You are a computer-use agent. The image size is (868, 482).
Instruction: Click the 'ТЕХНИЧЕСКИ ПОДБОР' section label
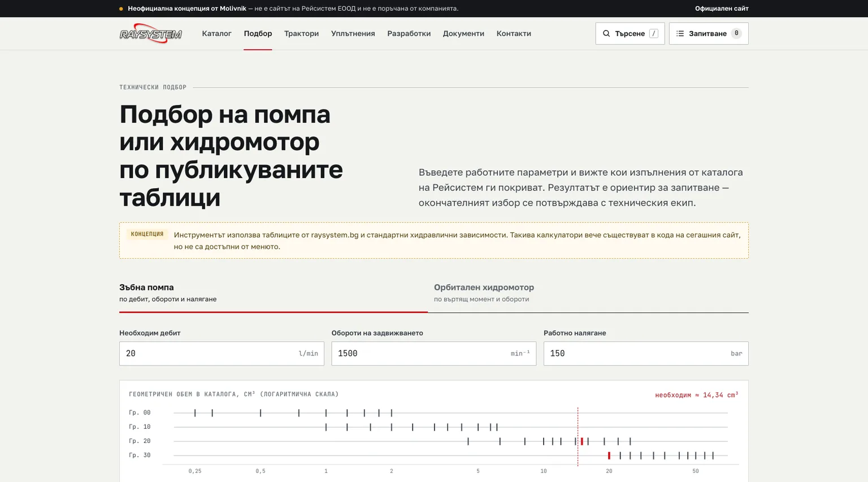coord(153,87)
